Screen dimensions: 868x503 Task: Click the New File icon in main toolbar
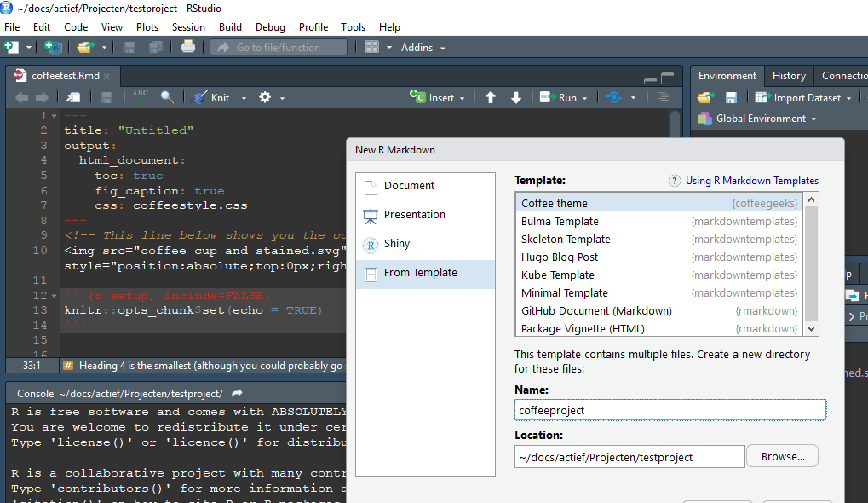tap(12, 47)
